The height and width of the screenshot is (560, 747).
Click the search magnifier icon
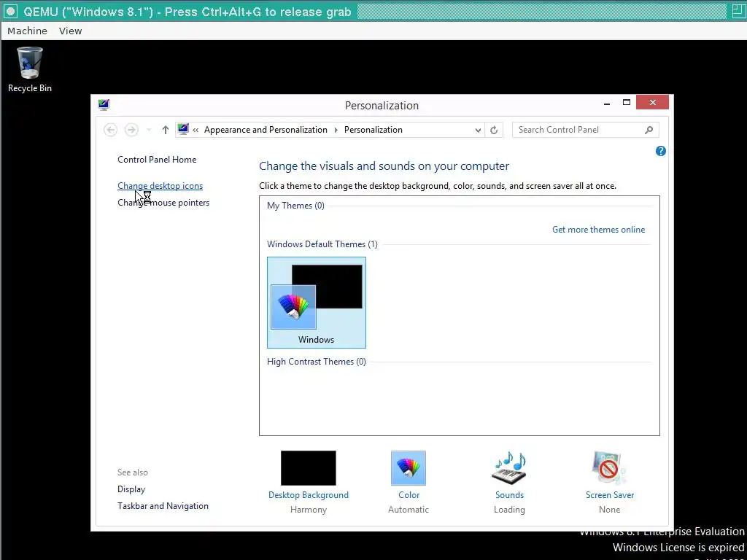coord(649,130)
